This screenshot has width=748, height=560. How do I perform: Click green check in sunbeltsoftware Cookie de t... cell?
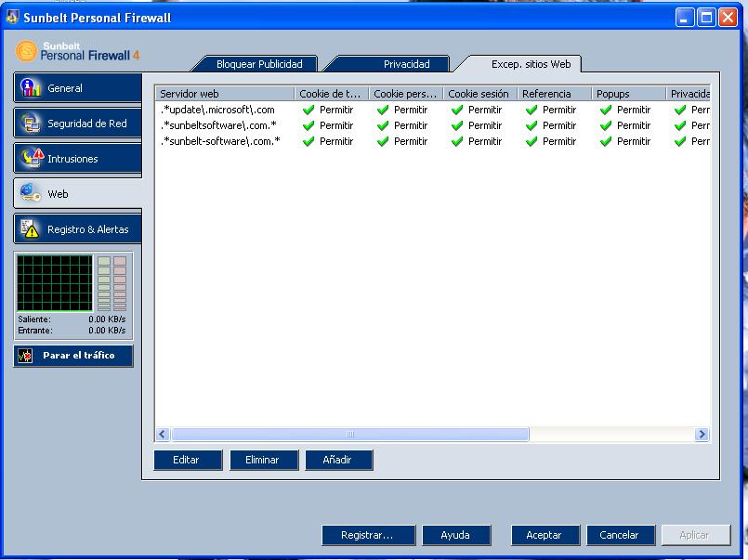308,125
